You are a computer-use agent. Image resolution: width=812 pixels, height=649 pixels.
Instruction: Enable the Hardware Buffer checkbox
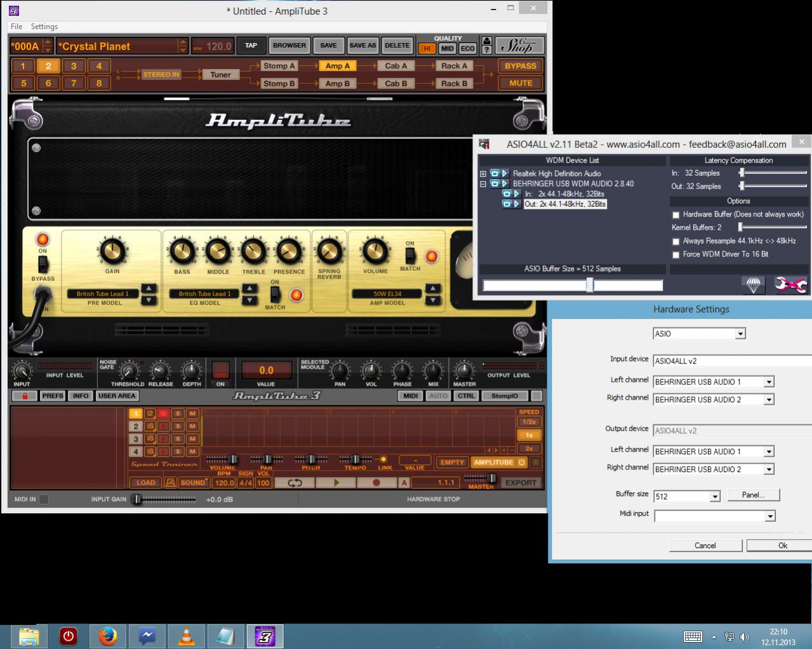(x=676, y=215)
